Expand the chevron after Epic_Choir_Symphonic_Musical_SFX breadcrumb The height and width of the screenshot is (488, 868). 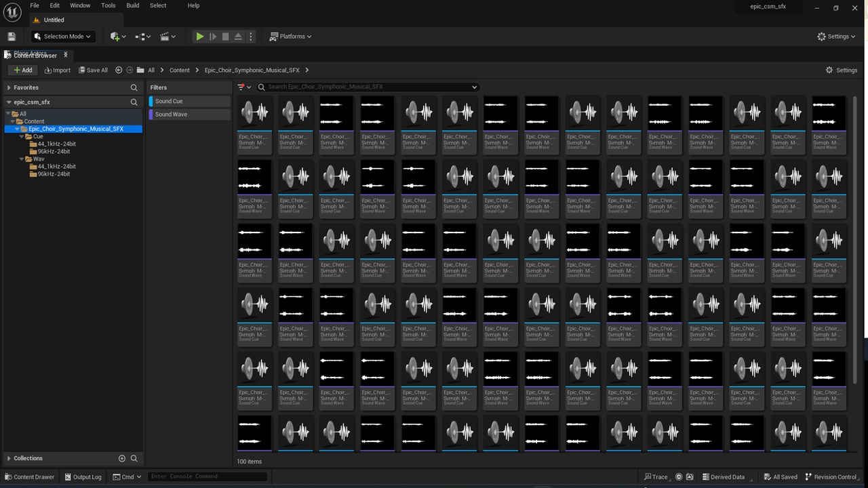pyautogui.click(x=307, y=70)
